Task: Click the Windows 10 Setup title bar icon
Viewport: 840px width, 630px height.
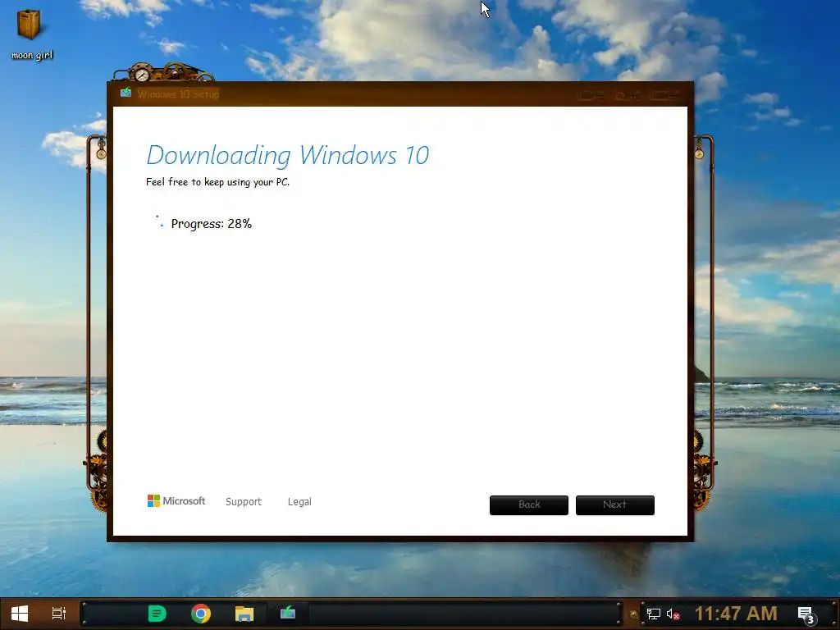Action: [x=126, y=93]
